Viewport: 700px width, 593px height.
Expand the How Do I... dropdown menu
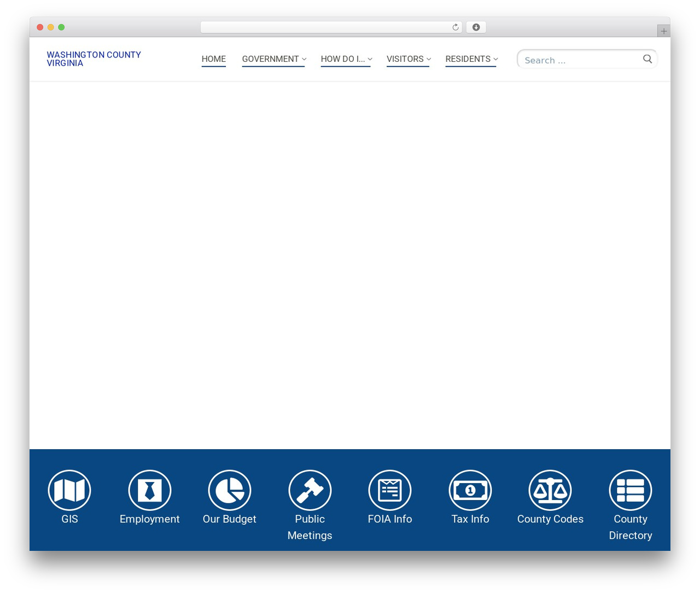(347, 59)
